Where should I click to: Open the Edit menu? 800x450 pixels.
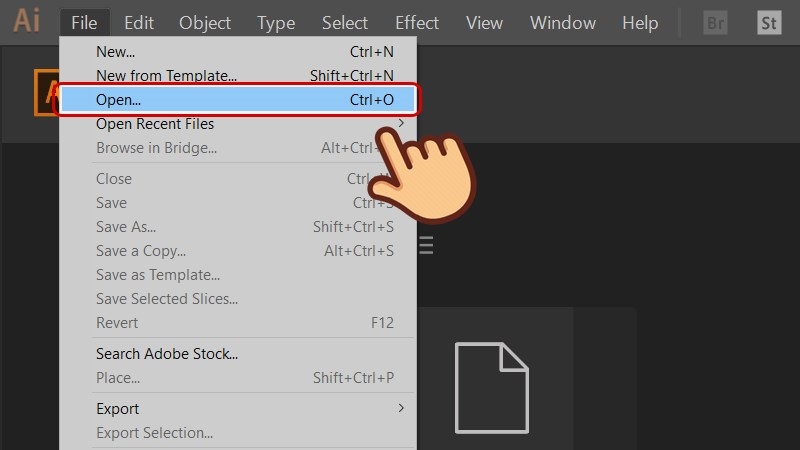139,22
